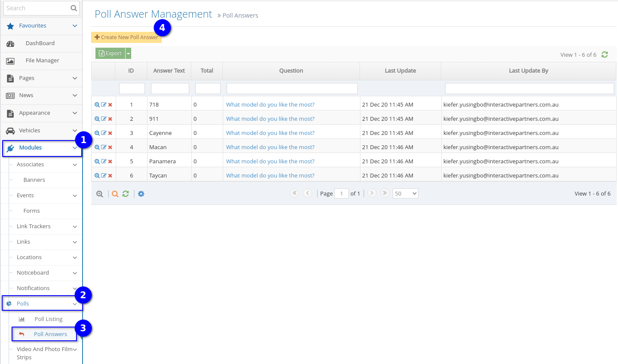Click refresh icon at top right of grid
The width and height of the screenshot is (618, 364).
pos(605,55)
